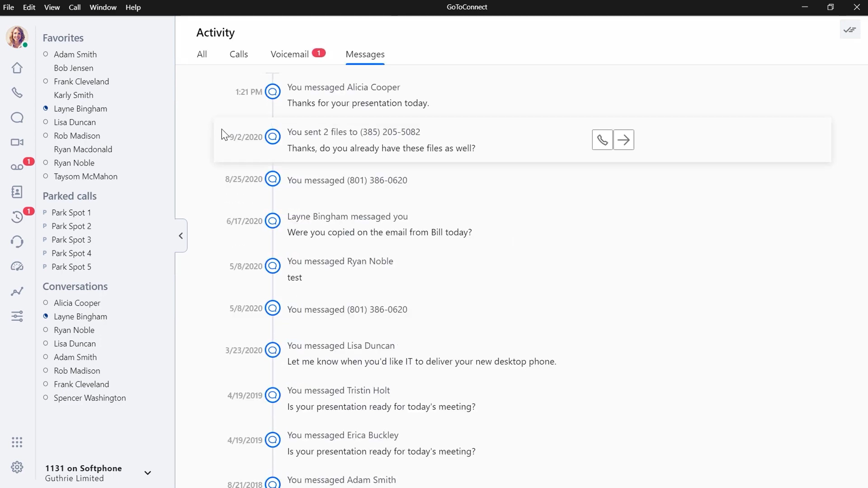This screenshot has height=488, width=868.
Task: Expand the 1131 on Softphone dropdown
Action: click(x=148, y=473)
